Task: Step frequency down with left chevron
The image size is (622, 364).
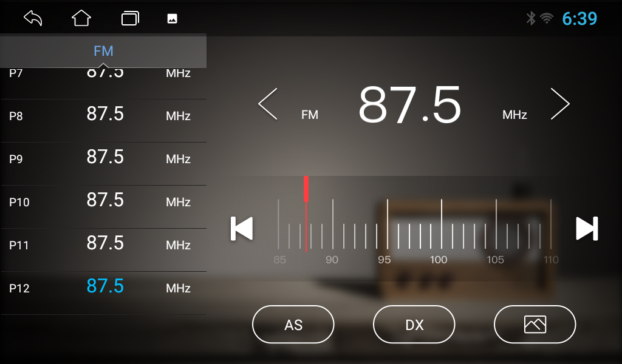Action: tap(268, 104)
